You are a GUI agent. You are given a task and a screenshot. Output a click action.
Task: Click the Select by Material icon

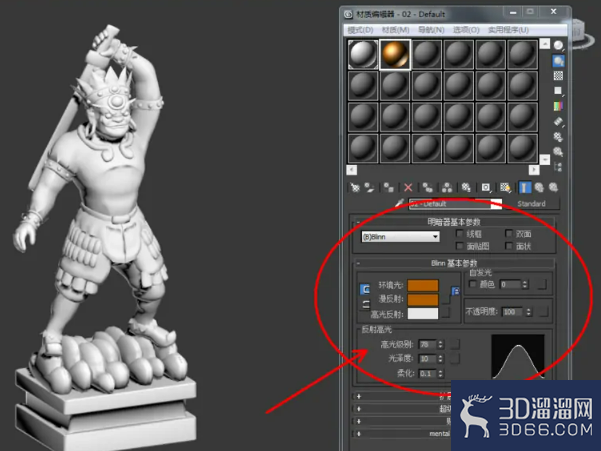558,152
